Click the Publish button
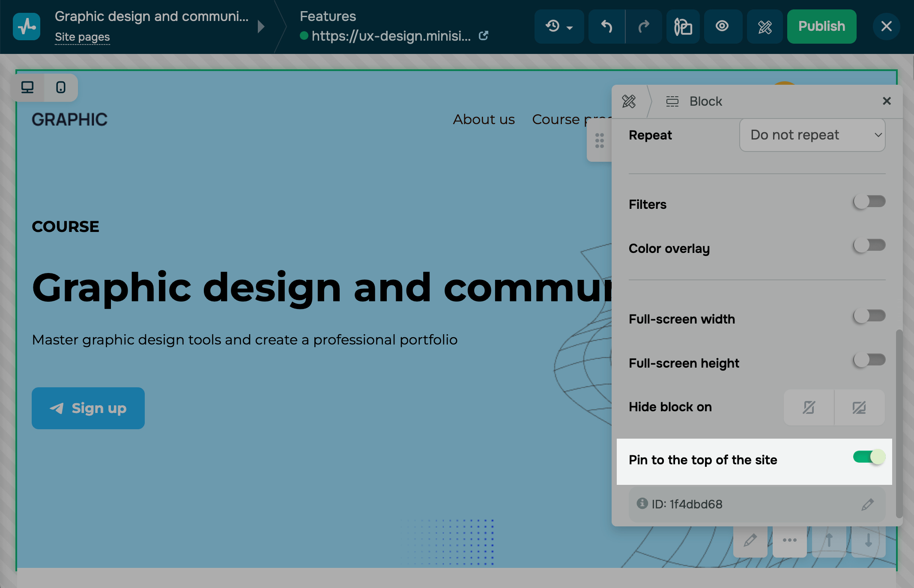 [821, 27]
